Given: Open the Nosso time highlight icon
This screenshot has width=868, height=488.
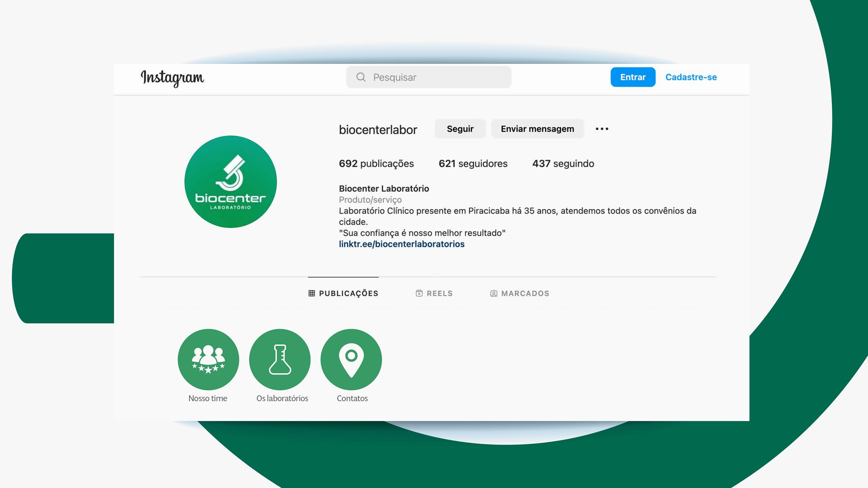Looking at the screenshot, I should point(208,359).
